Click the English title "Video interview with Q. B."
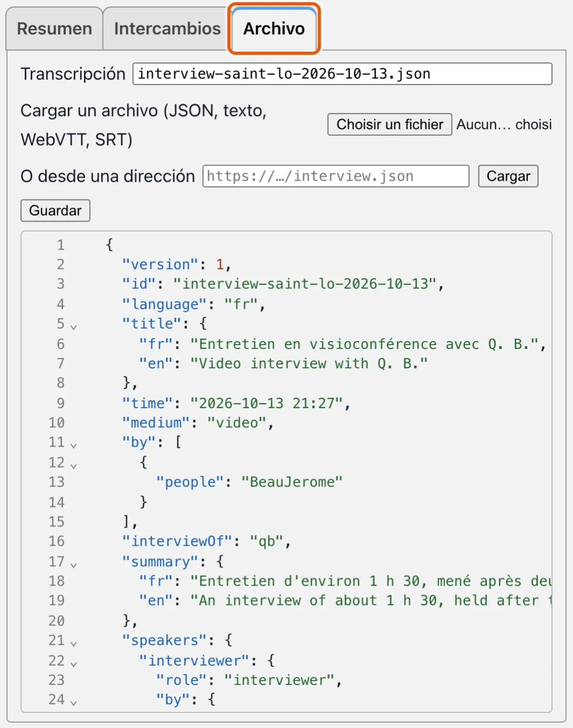The height and width of the screenshot is (728, 573). 309,363
